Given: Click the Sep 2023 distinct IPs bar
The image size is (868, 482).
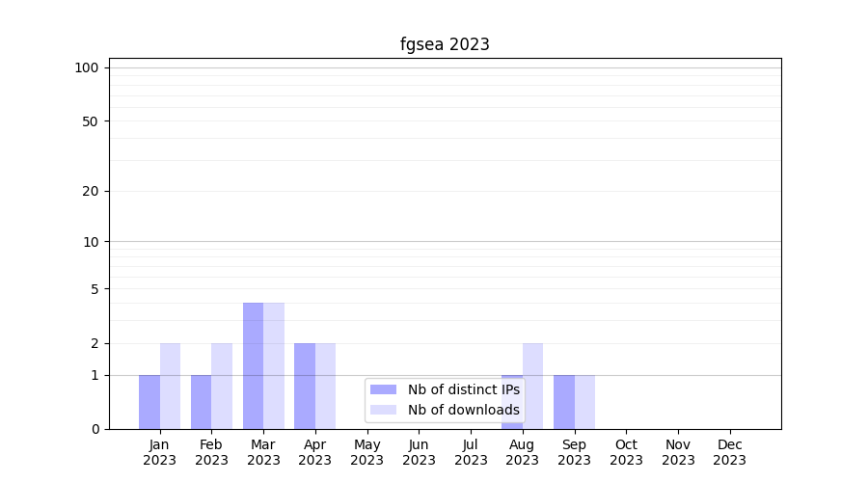Looking at the screenshot, I should 564,402.
